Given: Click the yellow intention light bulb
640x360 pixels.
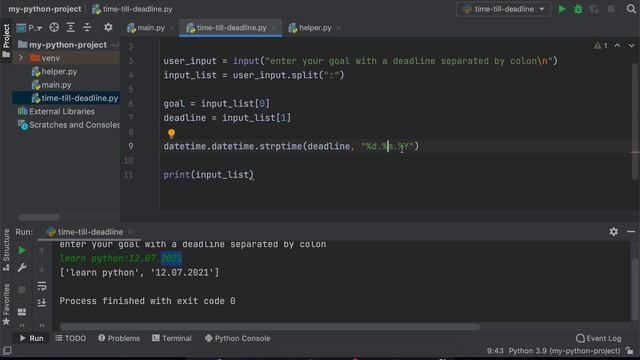Looking at the screenshot, I should pyautogui.click(x=171, y=133).
